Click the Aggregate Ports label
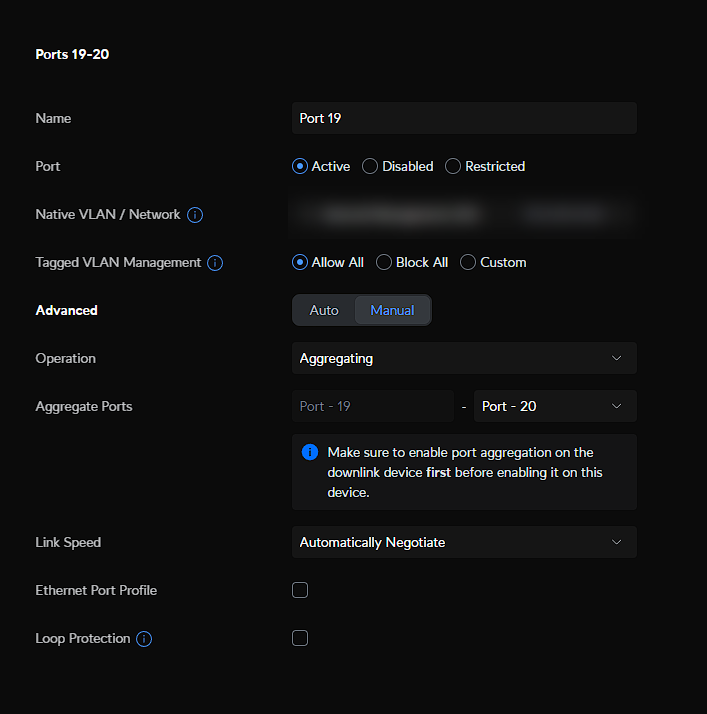The image size is (707, 714). (84, 406)
